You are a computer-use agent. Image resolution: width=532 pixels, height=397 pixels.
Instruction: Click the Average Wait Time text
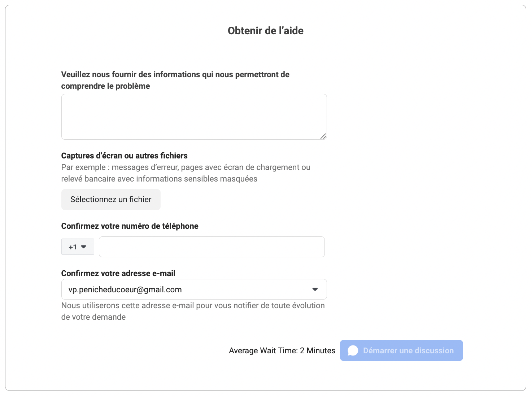tap(282, 350)
